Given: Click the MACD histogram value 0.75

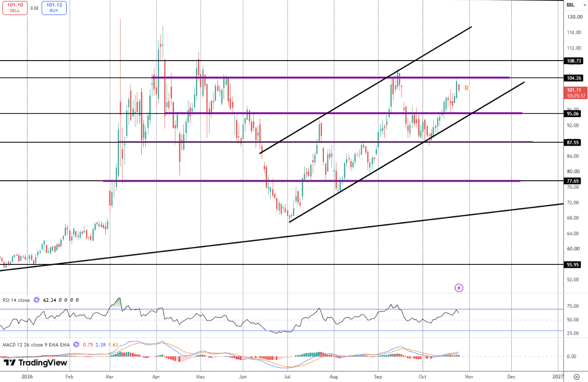Looking at the screenshot, I should [88, 344].
